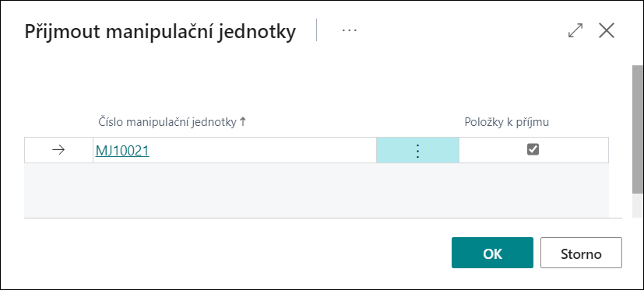The width and height of the screenshot is (644, 290).
Task: Confirm the dialog with the OK button
Action: [x=492, y=253]
